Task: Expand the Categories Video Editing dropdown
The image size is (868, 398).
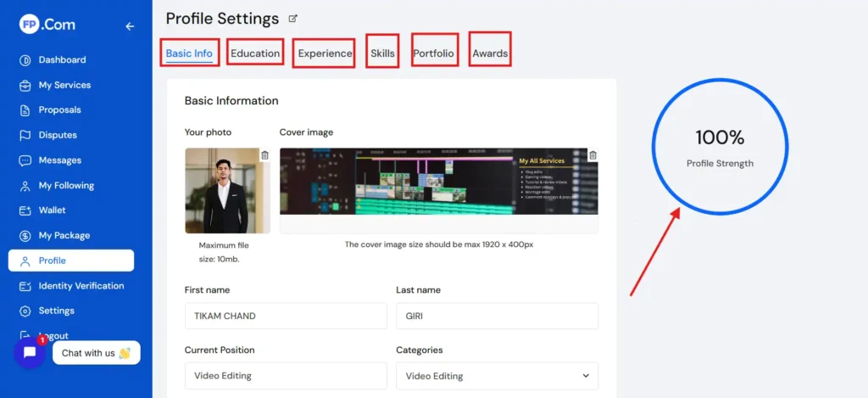Action: point(497,376)
